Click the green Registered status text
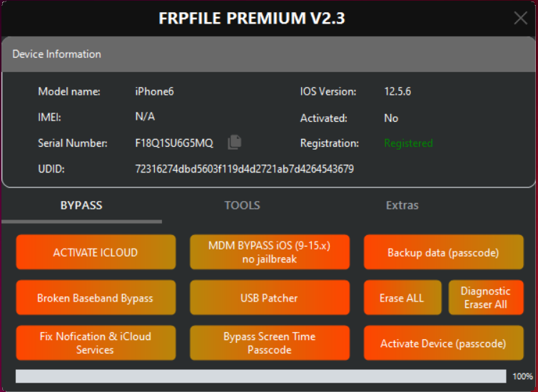 [408, 143]
